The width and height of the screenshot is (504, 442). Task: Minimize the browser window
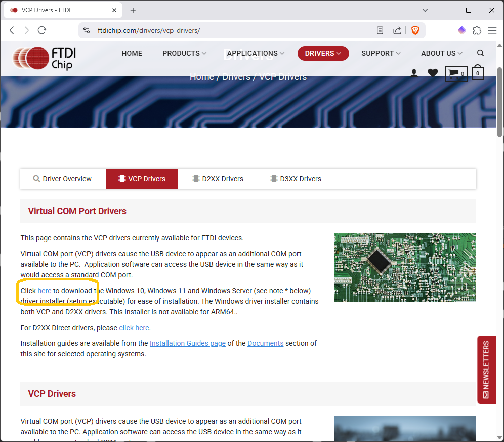[x=445, y=10]
